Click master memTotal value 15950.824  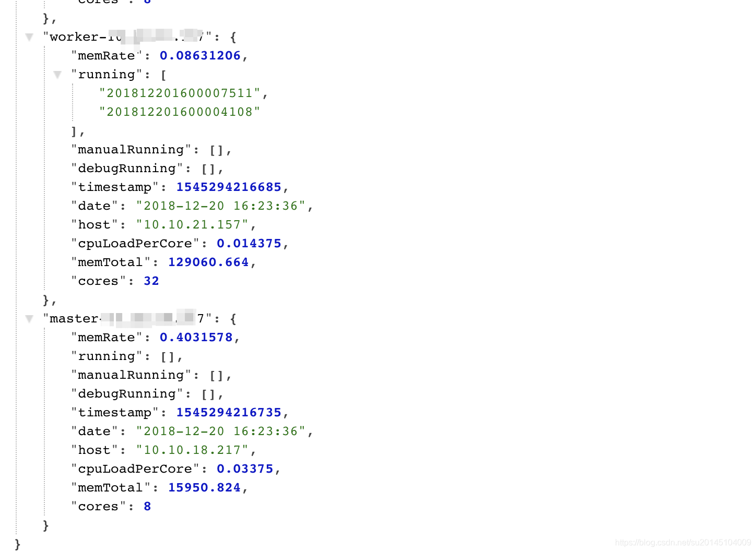click(204, 488)
